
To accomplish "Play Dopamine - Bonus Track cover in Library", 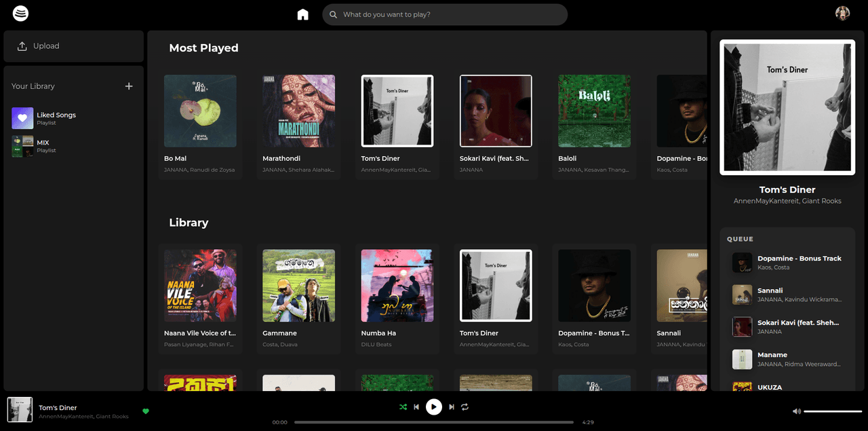I will (x=594, y=286).
